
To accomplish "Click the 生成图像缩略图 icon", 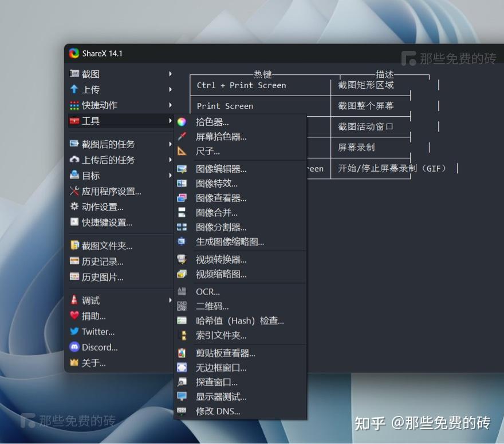I will pos(182,241).
